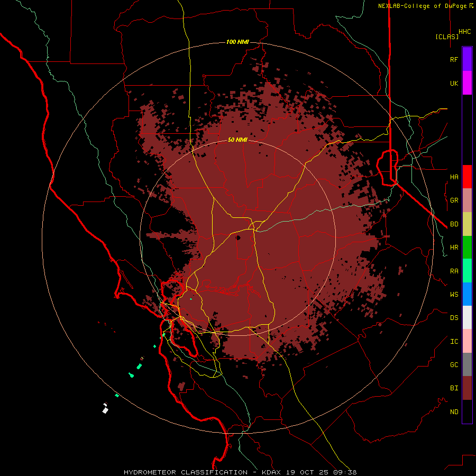
Task: Click the WS blue legend swatch
Action: tap(467, 294)
